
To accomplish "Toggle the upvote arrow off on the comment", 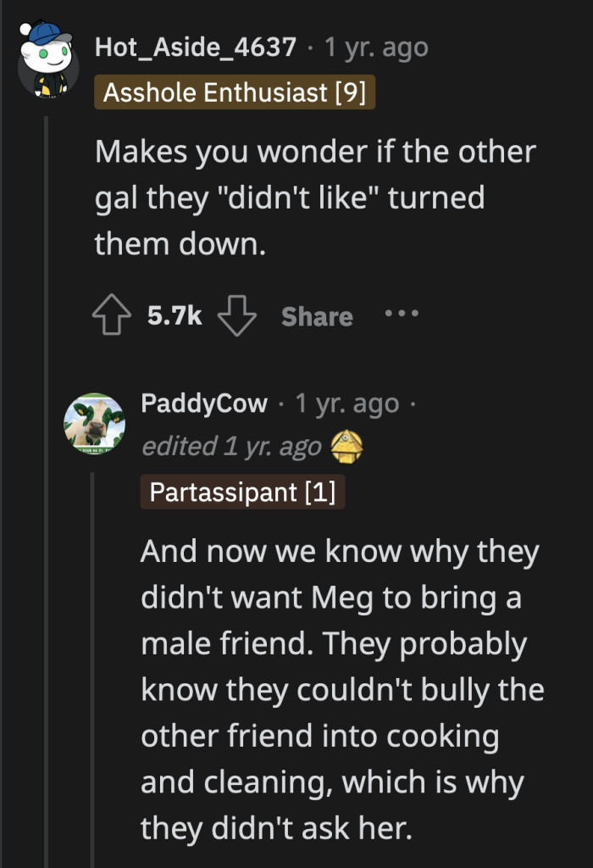I will pyautogui.click(x=111, y=315).
